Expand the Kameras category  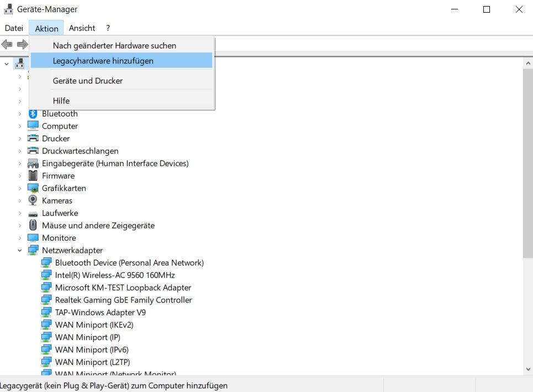(20, 201)
